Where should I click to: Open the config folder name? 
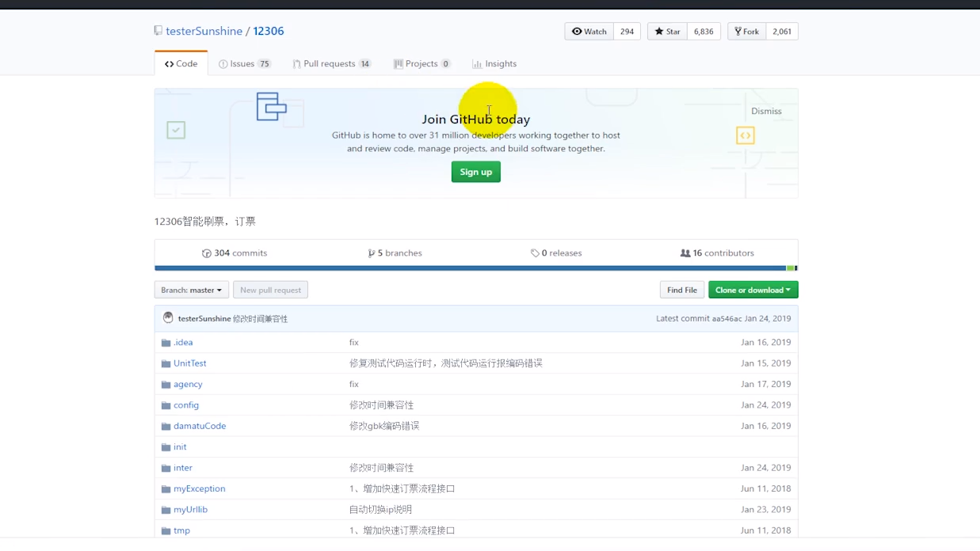[186, 405]
